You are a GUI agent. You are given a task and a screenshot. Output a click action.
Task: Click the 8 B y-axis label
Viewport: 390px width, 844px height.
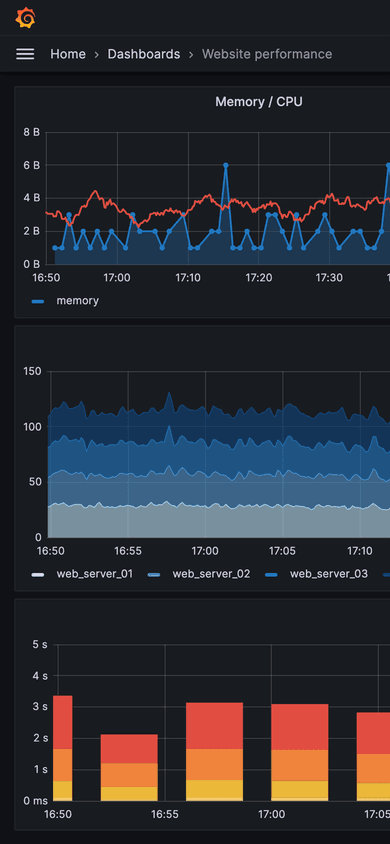pos(31,132)
